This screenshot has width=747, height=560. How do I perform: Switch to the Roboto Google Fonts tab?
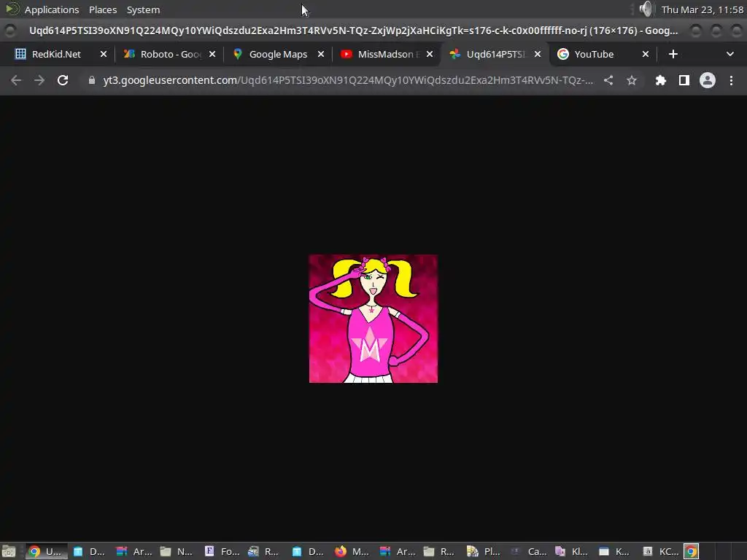click(169, 54)
